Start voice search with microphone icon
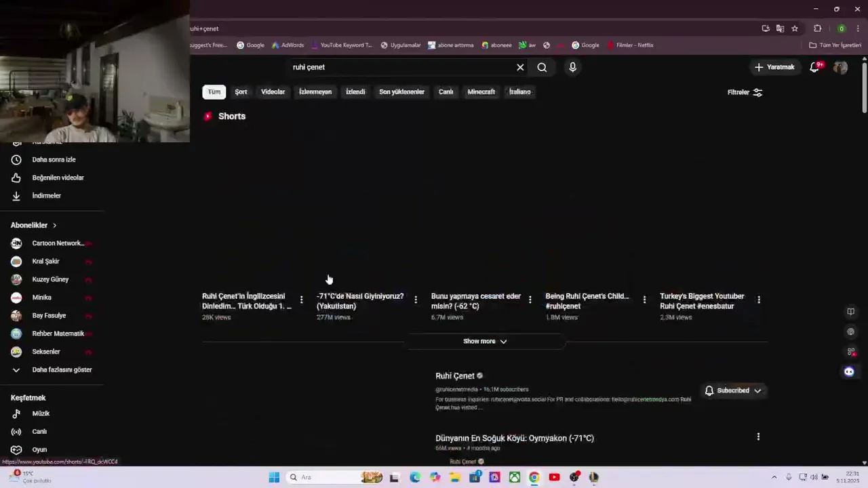868x488 pixels. tap(572, 67)
